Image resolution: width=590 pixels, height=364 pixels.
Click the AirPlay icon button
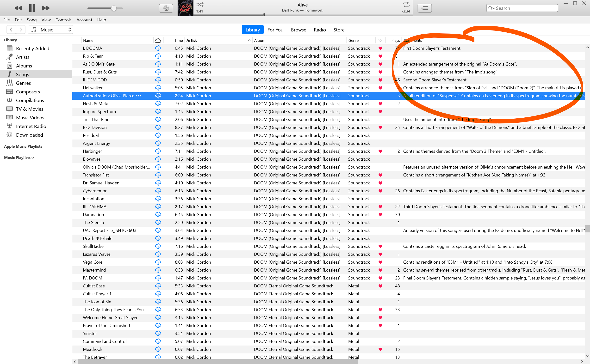pyautogui.click(x=166, y=8)
